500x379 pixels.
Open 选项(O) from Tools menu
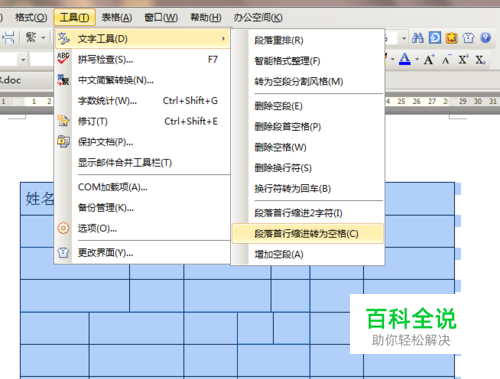pos(143,229)
